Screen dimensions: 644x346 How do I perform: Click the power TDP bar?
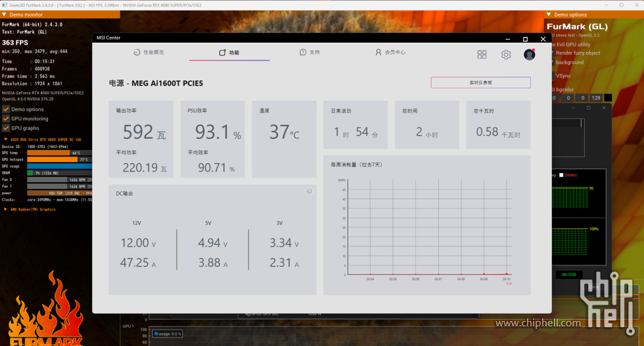[59, 193]
